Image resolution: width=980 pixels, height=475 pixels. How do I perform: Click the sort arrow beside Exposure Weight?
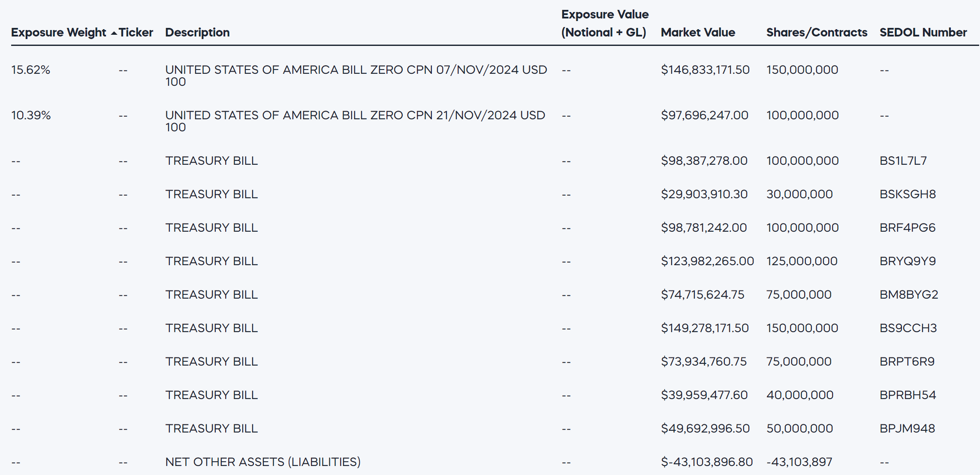click(114, 33)
